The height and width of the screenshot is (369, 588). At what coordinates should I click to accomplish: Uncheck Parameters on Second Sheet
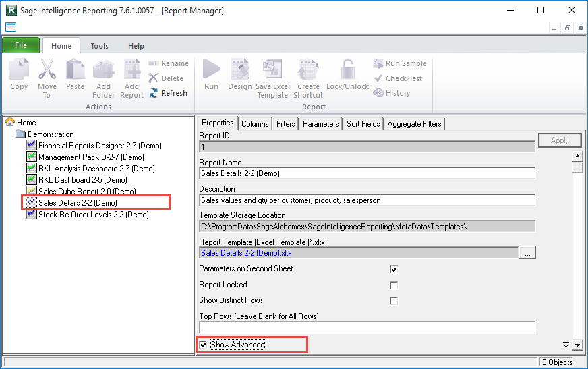[x=394, y=269]
